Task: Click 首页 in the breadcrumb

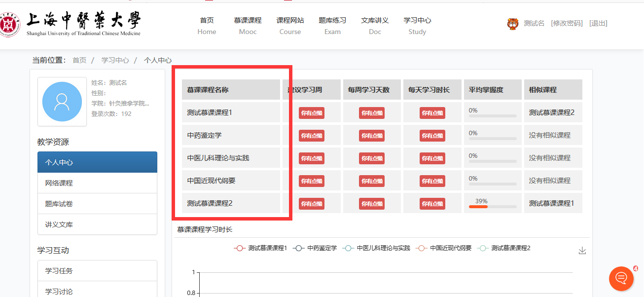Action: [79, 60]
